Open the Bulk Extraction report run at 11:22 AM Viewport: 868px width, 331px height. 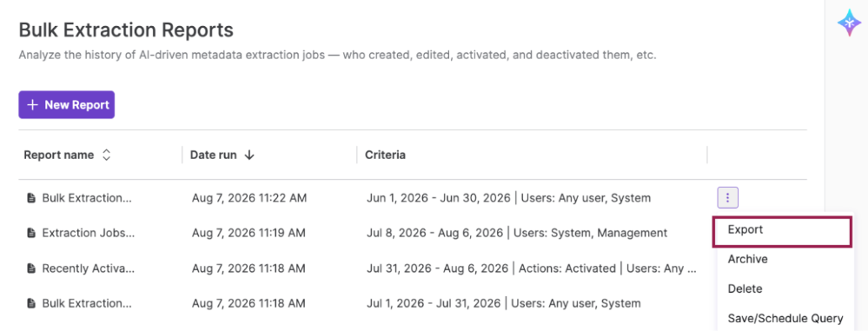click(87, 197)
